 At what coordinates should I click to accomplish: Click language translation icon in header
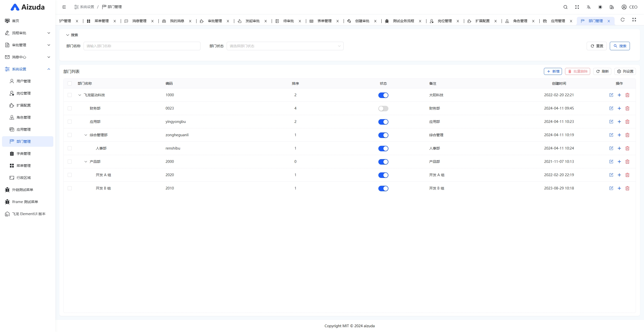(589, 7)
